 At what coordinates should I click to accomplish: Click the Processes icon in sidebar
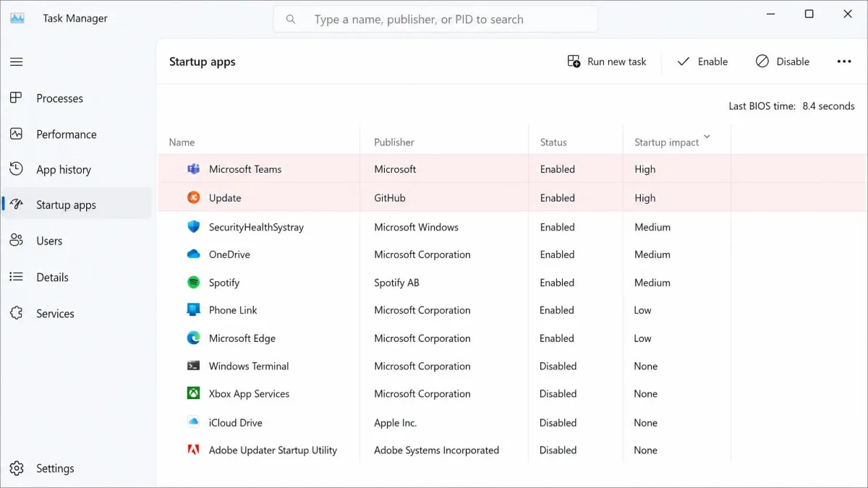tap(16, 98)
